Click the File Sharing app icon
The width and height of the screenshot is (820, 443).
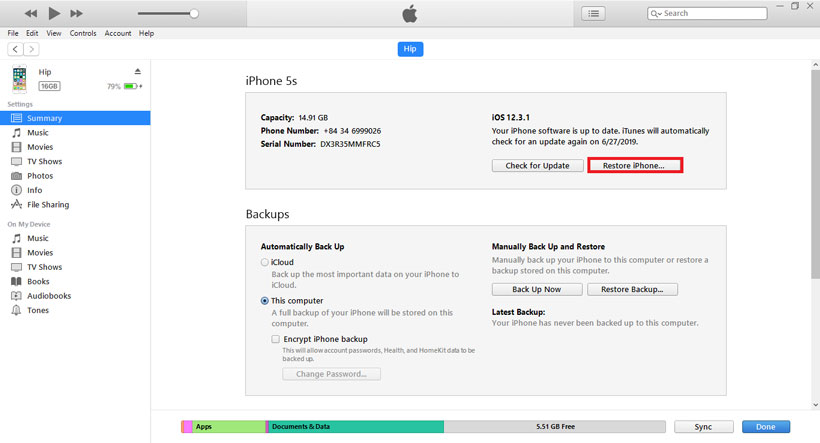(x=17, y=205)
